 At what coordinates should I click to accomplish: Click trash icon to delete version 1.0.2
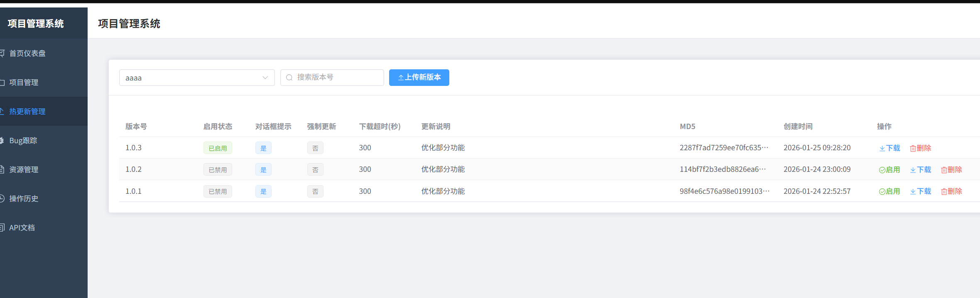click(944, 170)
